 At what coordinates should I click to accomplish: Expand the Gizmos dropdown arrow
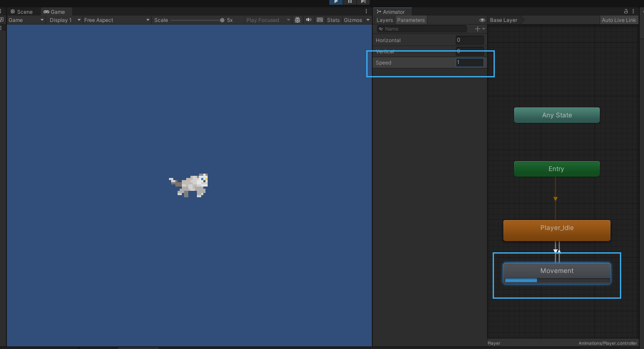(368, 20)
